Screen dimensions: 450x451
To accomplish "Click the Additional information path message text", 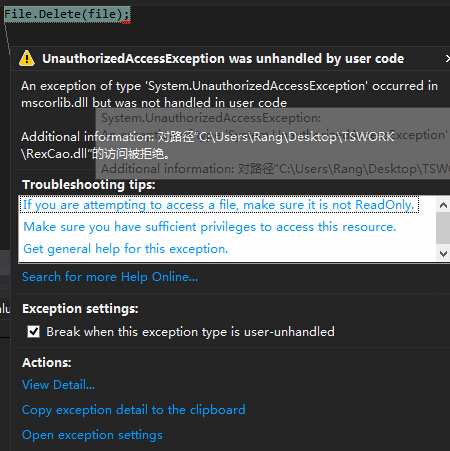I will pyautogui.click(x=208, y=145).
